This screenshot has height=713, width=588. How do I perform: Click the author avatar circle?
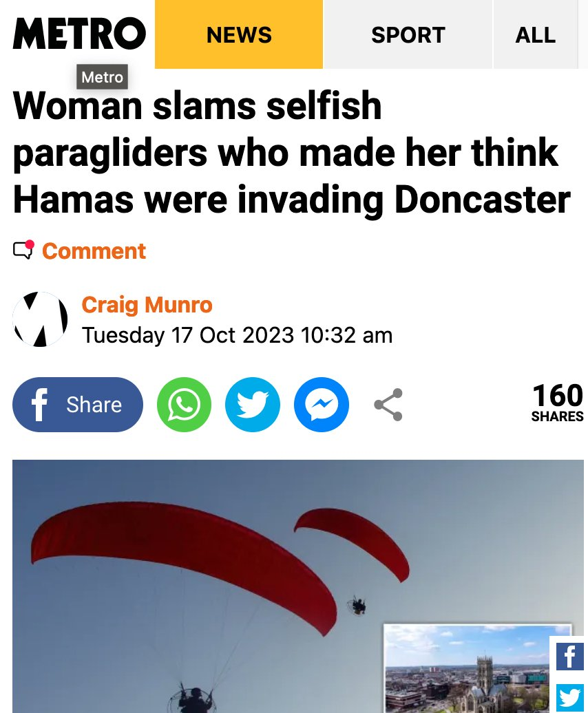click(x=40, y=319)
